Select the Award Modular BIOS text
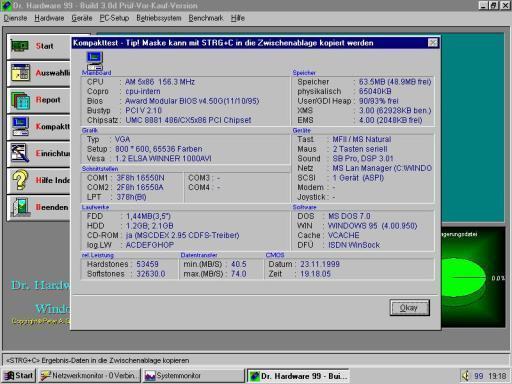Image resolution: width=512 pixels, height=384 pixels. click(x=192, y=101)
